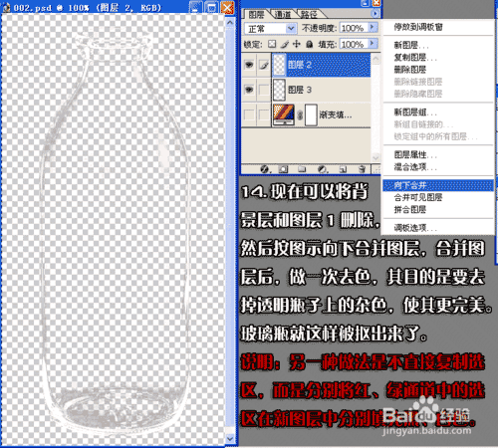Toggle lock transparent pixels checkbox
498x448 pixels.
tap(272, 44)
